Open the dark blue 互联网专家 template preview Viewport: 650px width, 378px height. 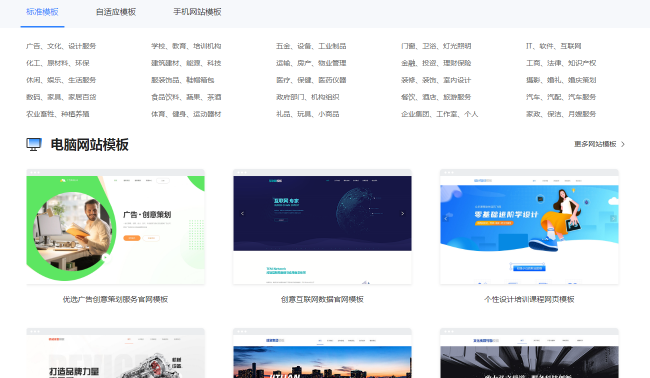(322, 227)
